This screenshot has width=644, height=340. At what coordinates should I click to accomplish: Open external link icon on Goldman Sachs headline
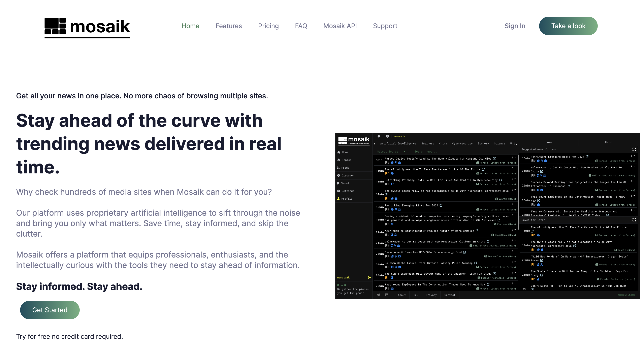476,263
